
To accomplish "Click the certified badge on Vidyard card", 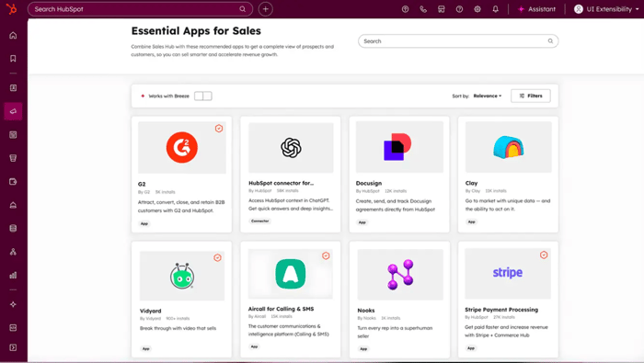I will click(x=218, y=257).
